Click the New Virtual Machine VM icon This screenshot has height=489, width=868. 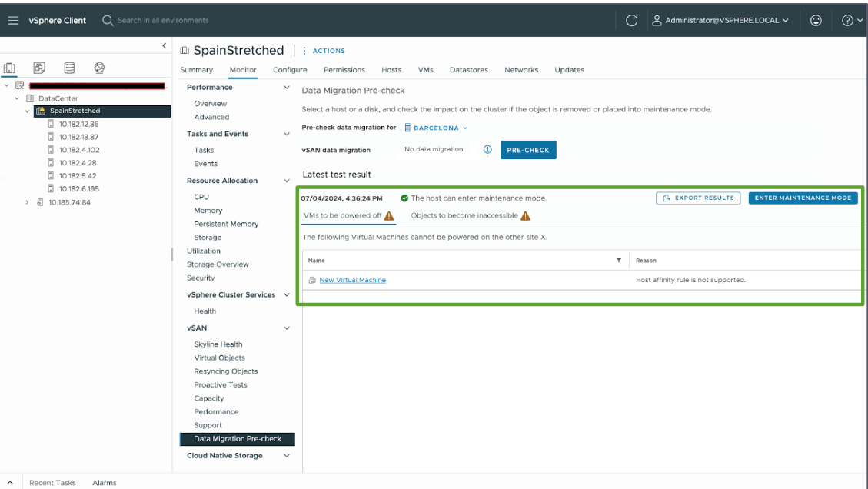312,280
